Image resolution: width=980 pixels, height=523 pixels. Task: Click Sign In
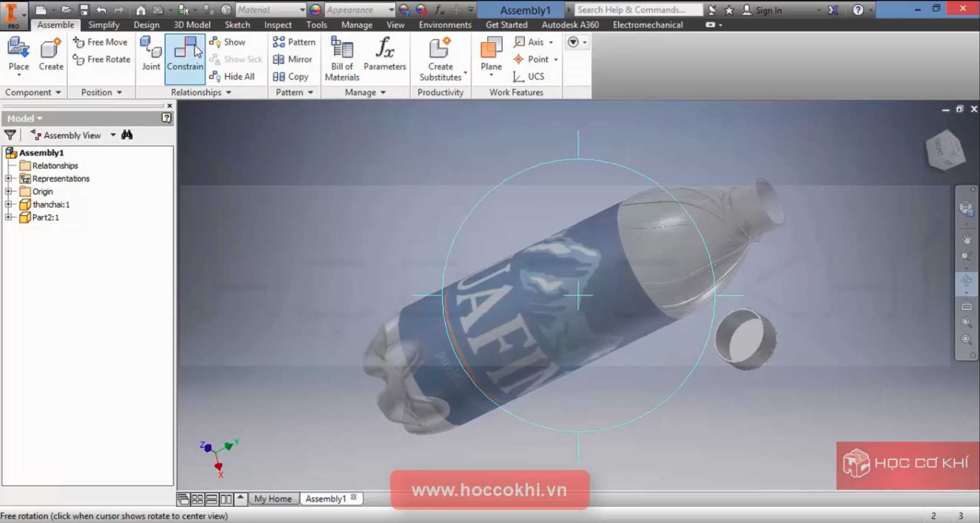[x=763, y=10]
